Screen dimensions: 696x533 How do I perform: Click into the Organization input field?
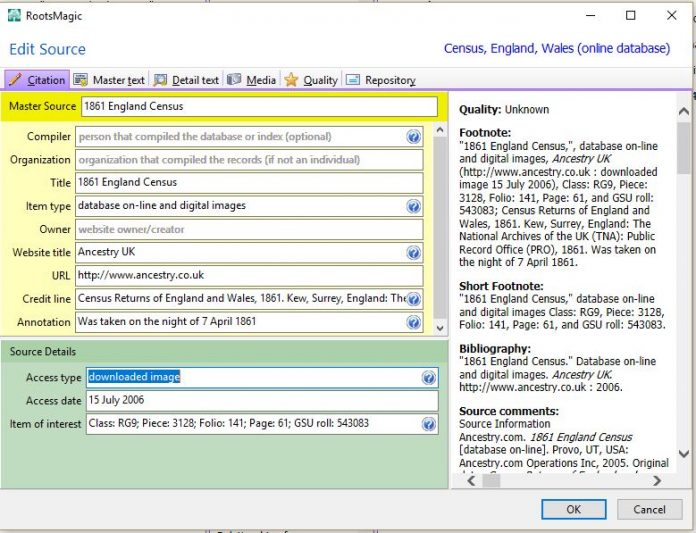[249, 160]
